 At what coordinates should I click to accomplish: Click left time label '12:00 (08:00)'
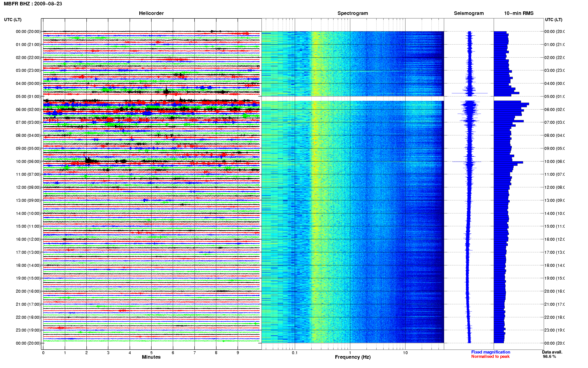click(x=28, y=187)
